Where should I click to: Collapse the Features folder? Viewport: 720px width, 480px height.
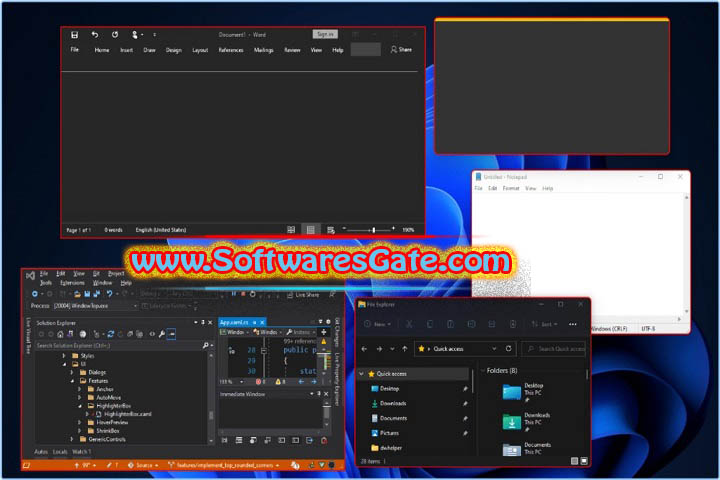(72, 381)
